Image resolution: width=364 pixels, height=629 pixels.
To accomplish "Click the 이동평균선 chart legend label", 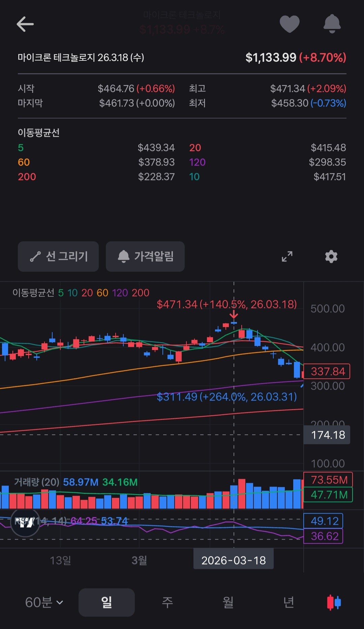I will [x=33, y=293].
